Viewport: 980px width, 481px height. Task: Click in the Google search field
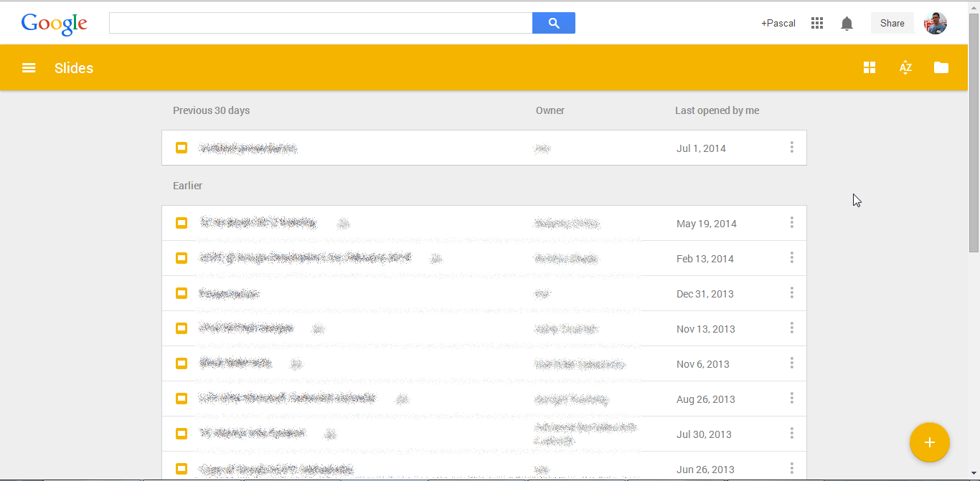point(320,23)
